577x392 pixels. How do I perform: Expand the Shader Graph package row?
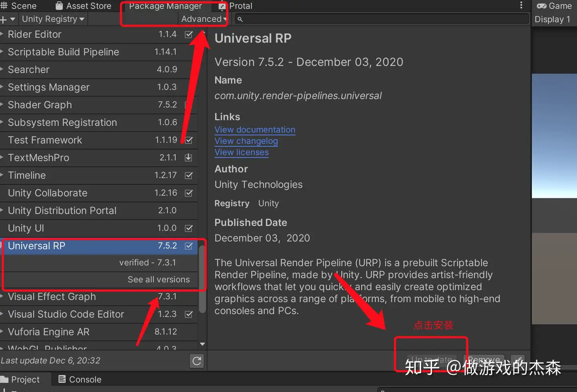[2, 105]
